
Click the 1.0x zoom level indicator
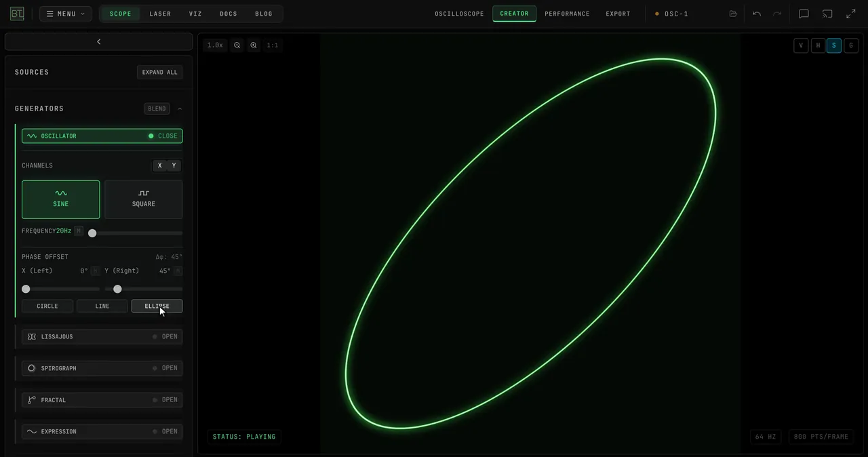(215, 45)
